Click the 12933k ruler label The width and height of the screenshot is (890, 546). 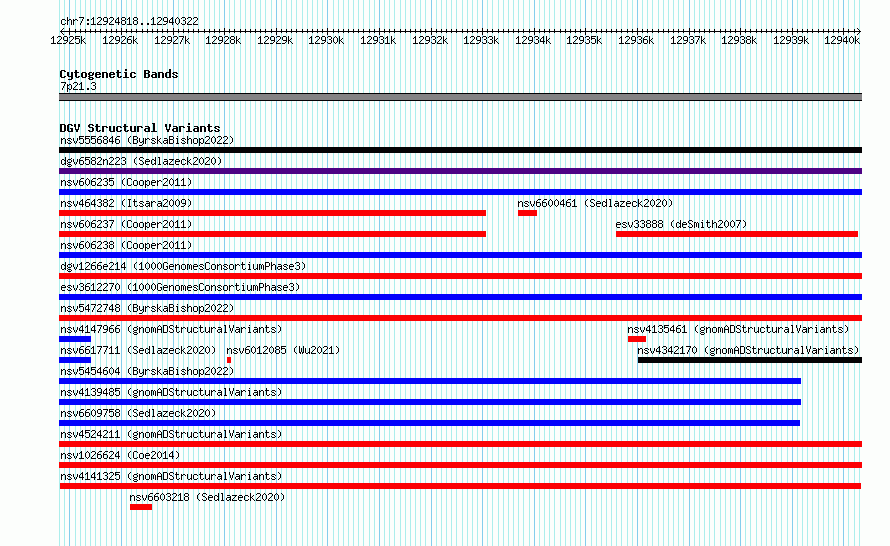pos(481,40)
